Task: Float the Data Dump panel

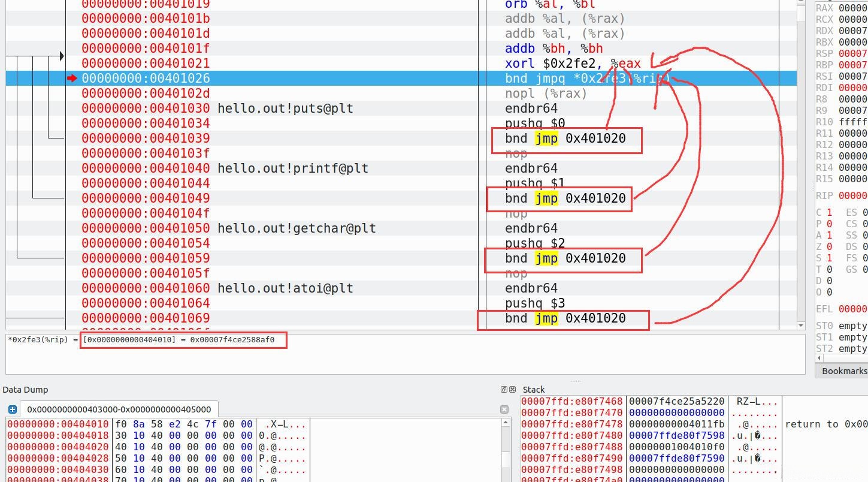Action: click(x=504, y=390)
